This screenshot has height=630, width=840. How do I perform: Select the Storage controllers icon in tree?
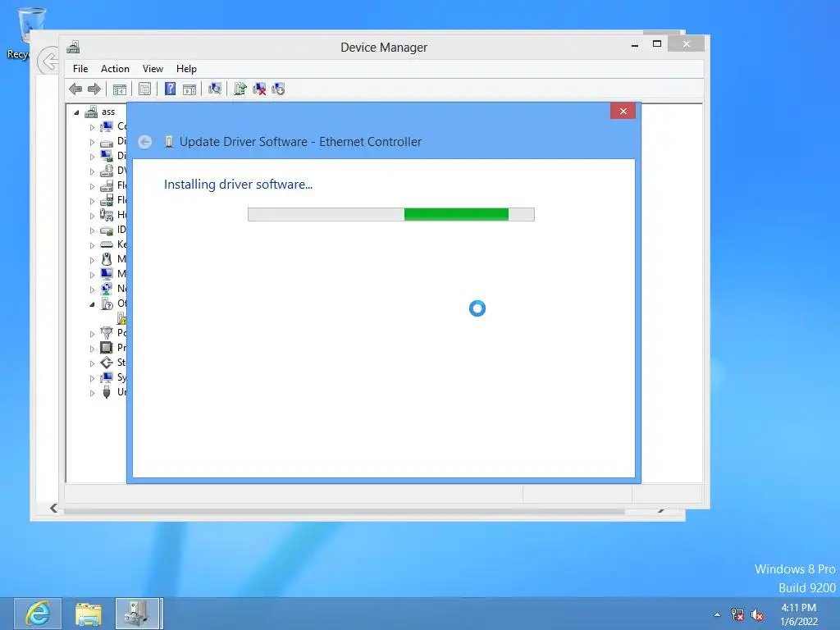coord(107,363)
